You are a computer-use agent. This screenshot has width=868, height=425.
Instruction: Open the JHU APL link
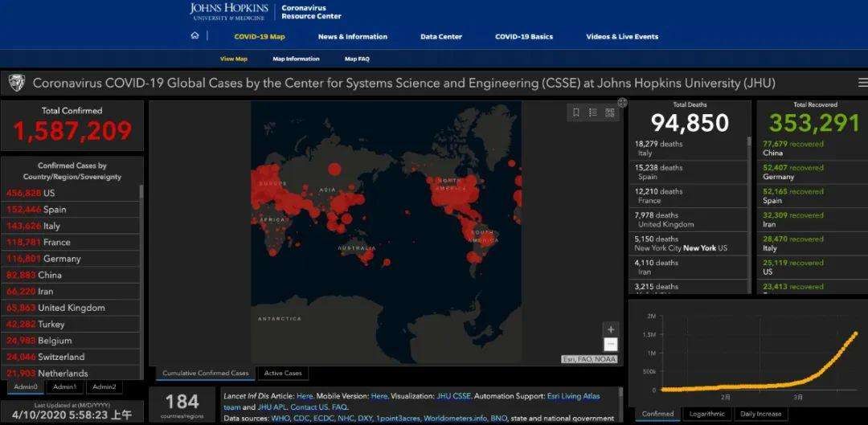(272, 407)
